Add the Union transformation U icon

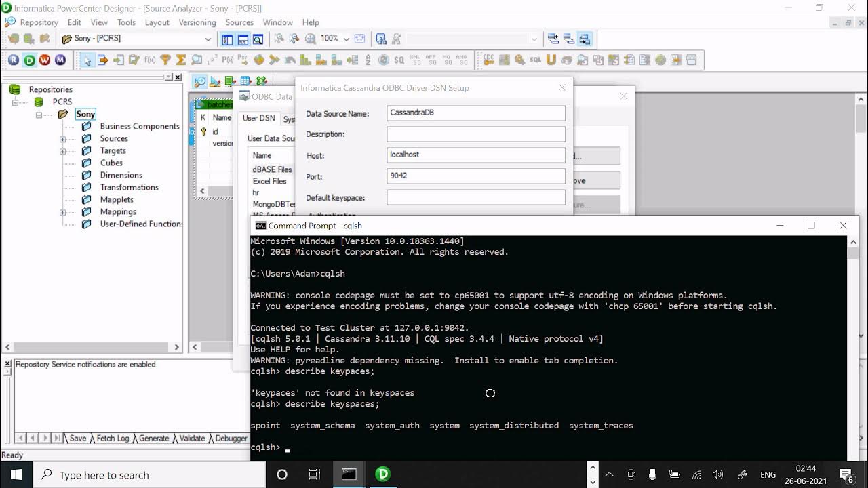click(x=551, y=60)
